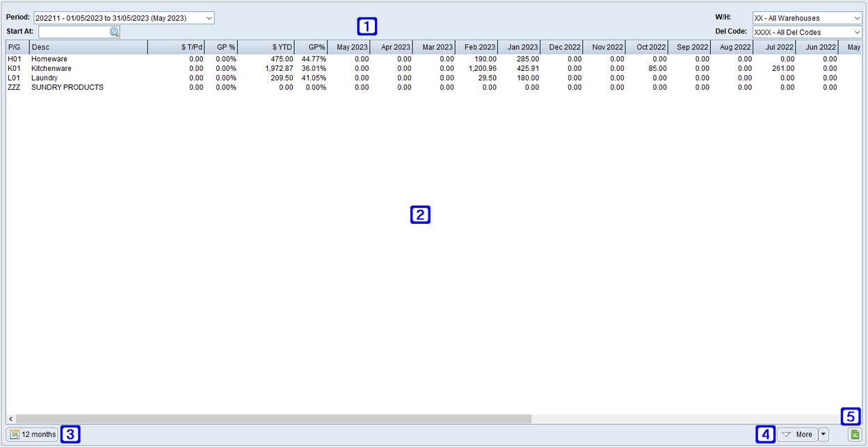Click the 12 months button
The width and height of the screenshot is (868, 447).
(32, 434)
